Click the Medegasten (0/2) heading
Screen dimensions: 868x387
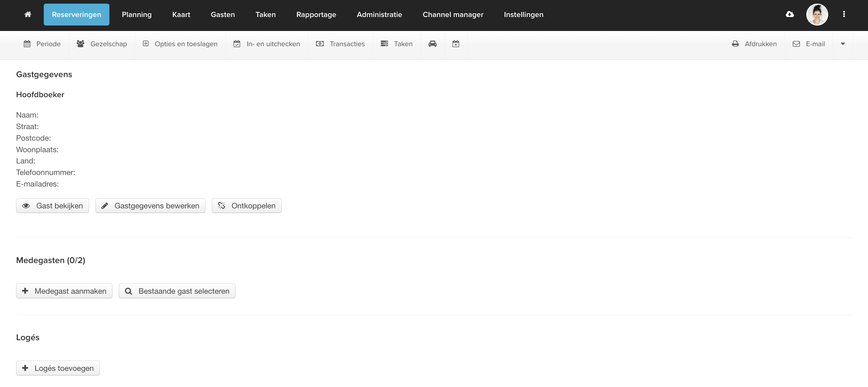(50, 260)
